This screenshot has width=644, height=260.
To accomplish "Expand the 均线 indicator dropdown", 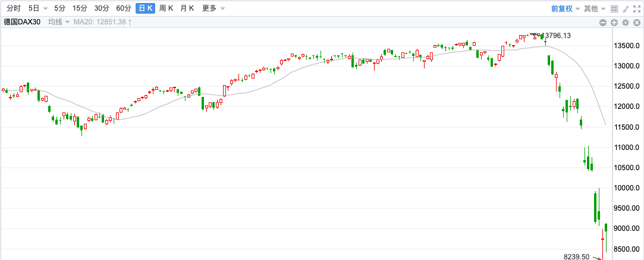I will [58, 22].
